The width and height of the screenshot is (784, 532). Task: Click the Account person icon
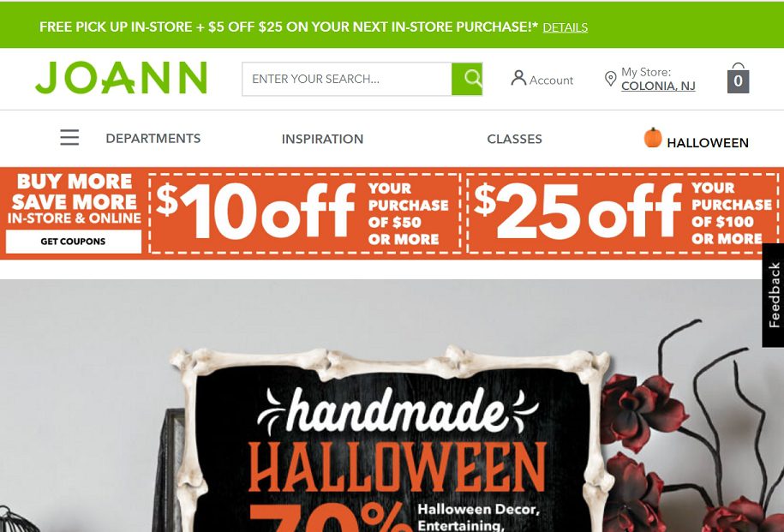[x=518, y=78]
